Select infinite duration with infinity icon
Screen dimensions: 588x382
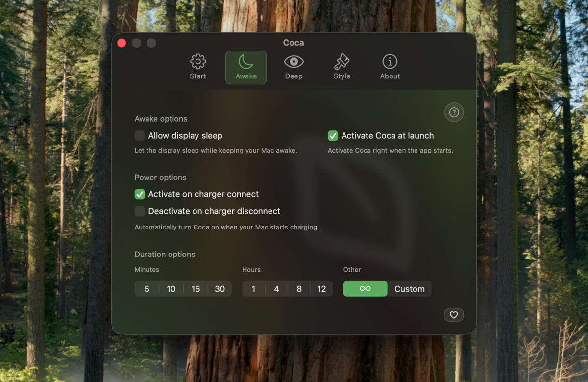point(365,289)
